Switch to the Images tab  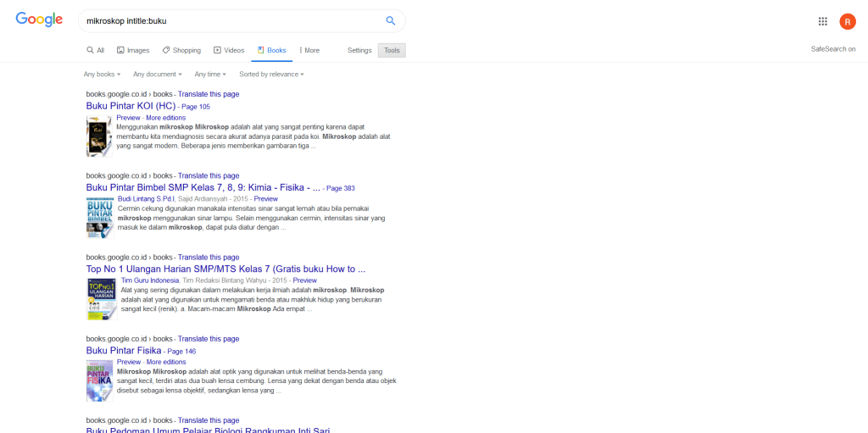point(133,50)
